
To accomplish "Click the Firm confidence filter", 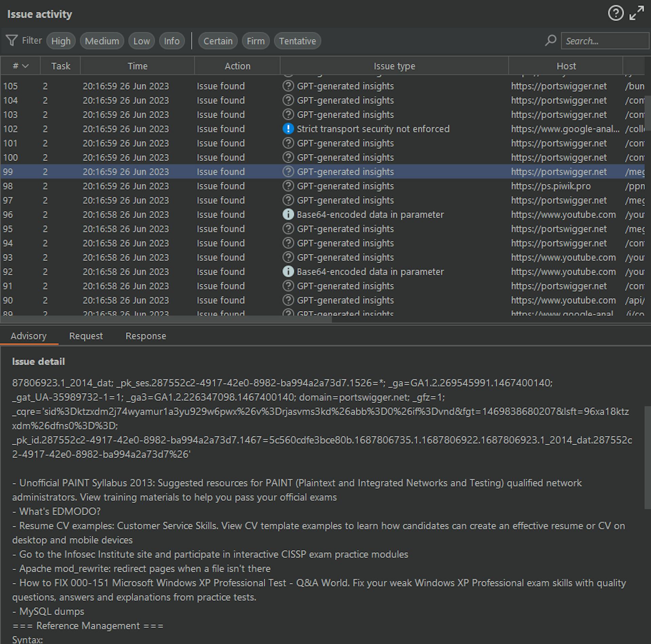I will tap(255, 40).
